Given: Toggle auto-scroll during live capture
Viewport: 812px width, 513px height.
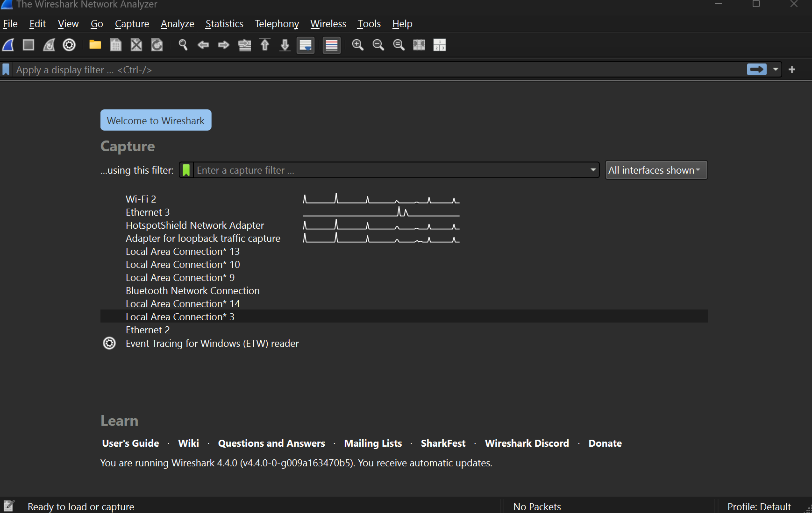Looking at the screenshot, I should tap(306, 45).
